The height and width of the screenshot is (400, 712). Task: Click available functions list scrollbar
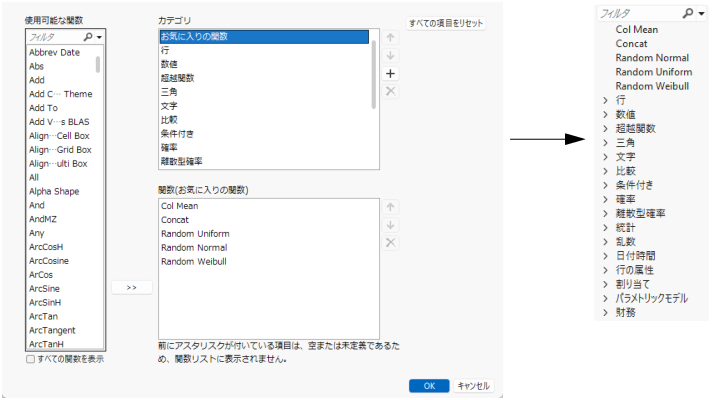click(98, 64)
